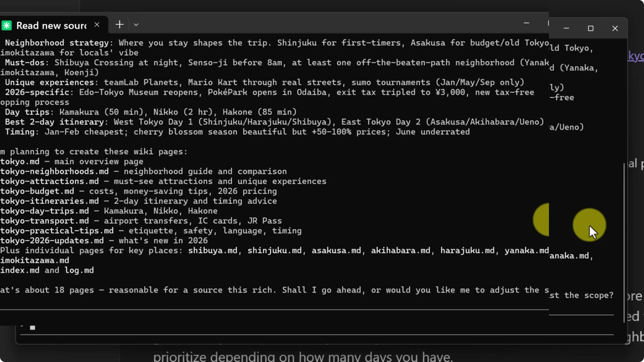This screenshot has height=362, width=644.
Task: Click the 'shinjuku.md' file name
Action: click(274, 251)
